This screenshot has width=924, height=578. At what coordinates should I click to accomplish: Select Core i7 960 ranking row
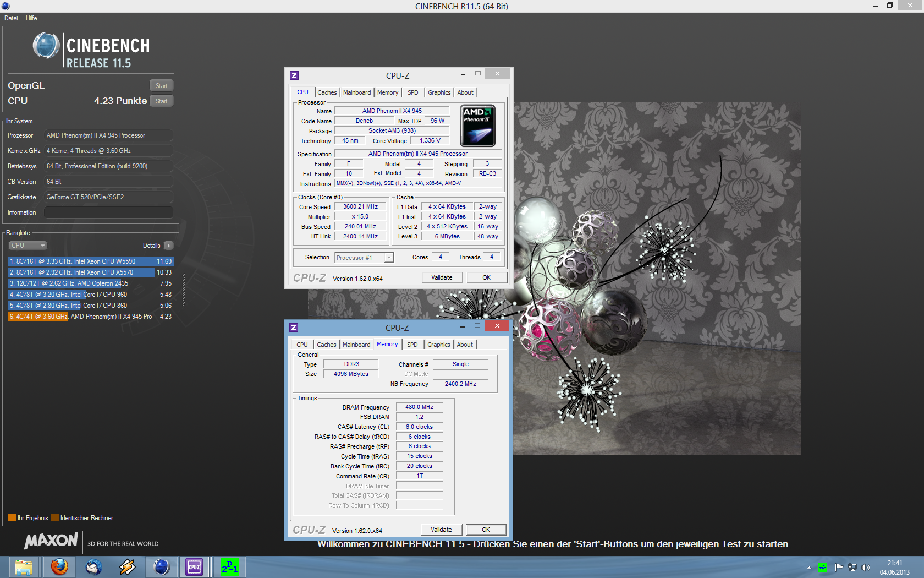click(90, 295)
